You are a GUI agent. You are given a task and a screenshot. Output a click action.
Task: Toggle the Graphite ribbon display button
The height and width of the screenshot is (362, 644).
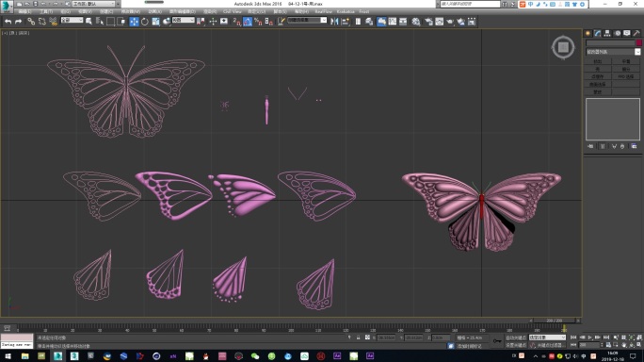[x=381, y=22]
